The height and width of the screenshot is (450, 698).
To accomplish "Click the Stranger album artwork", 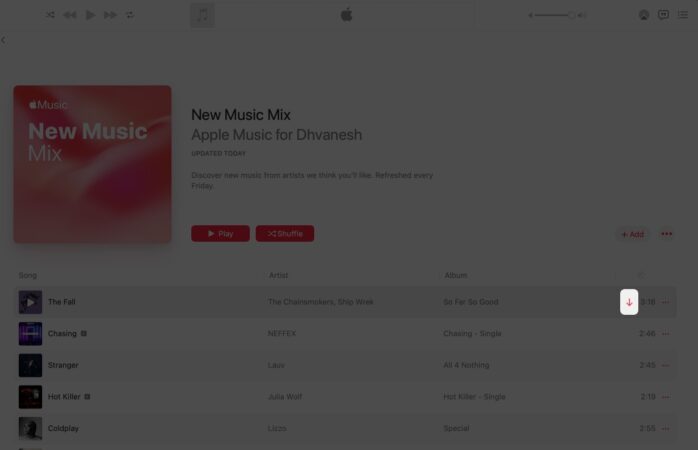I will 30,365.
